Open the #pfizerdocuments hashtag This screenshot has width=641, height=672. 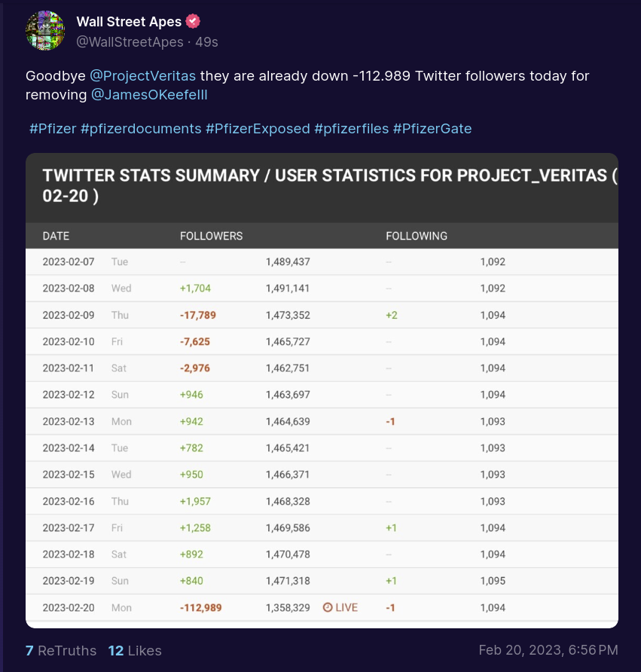click(141, 129)
